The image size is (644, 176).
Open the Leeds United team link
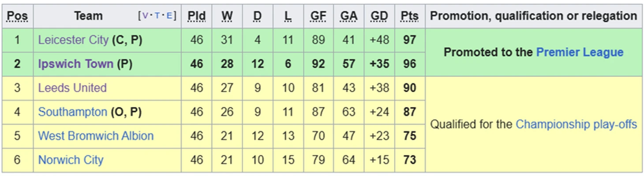click(72, 88)
